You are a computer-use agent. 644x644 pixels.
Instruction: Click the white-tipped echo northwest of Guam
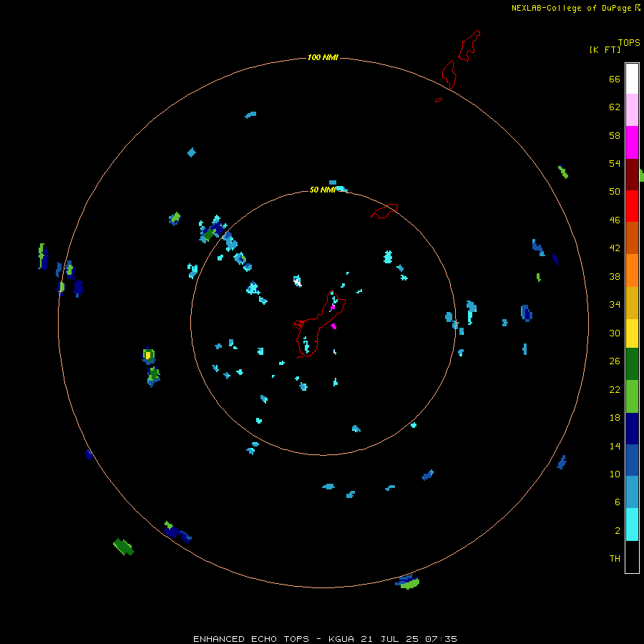click(298, 281)
